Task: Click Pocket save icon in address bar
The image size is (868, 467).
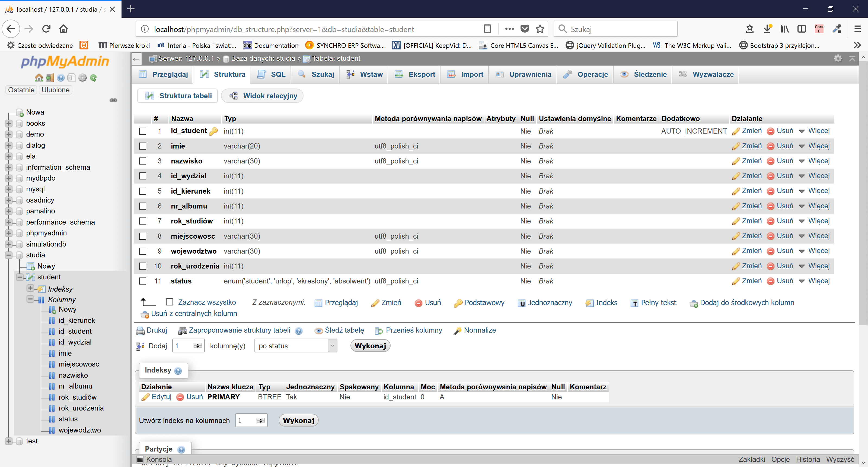Action: coord(525,29)
